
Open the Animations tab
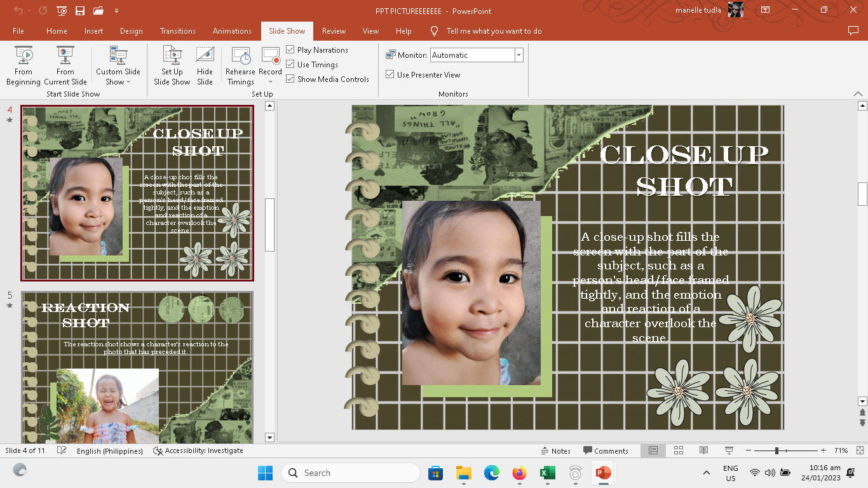coord(232,30)
